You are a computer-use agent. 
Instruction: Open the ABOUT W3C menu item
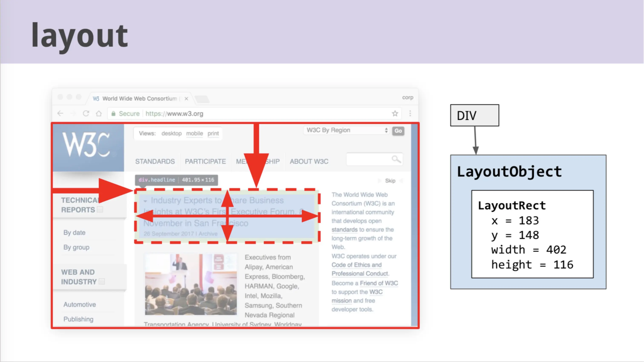point(309,161)
